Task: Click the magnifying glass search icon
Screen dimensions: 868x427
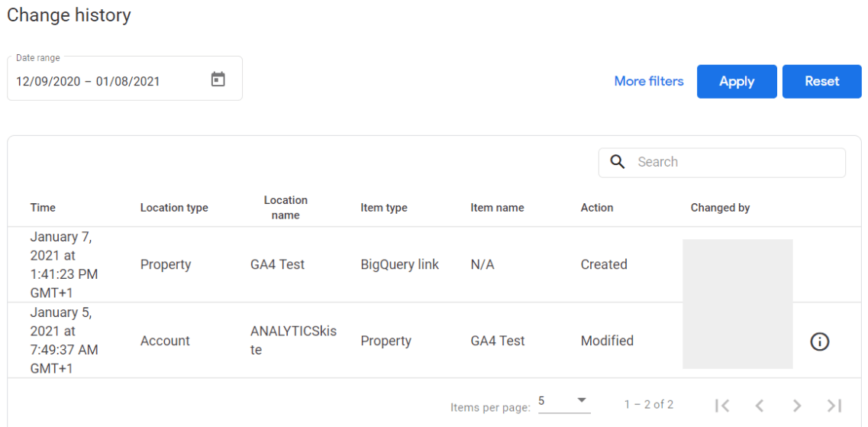Action: [x=618, y=162]
